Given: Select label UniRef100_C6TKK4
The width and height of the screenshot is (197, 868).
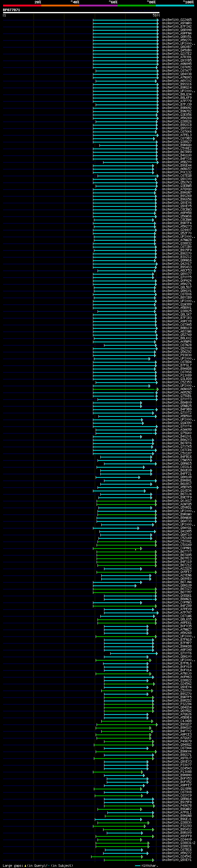Looking at the screenshot, I should point(177,131).
